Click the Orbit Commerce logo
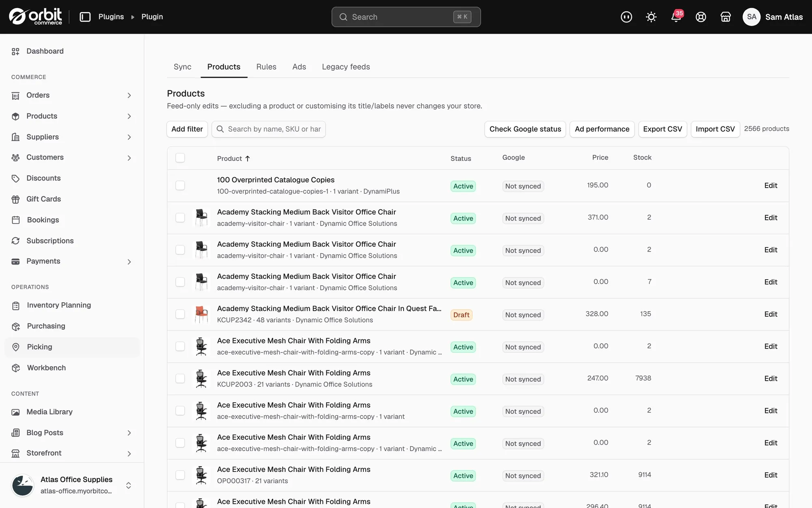Viewport: 812px width, 508px height. 36,17
